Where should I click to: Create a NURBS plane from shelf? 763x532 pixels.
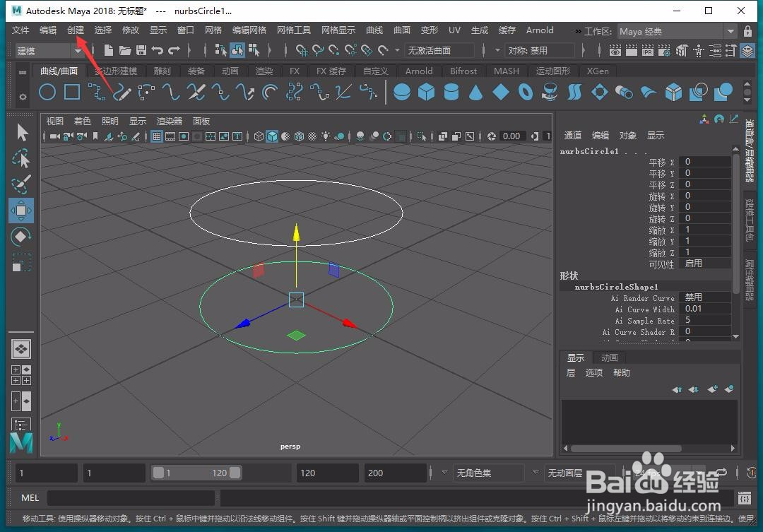click(x=501, y=92)
